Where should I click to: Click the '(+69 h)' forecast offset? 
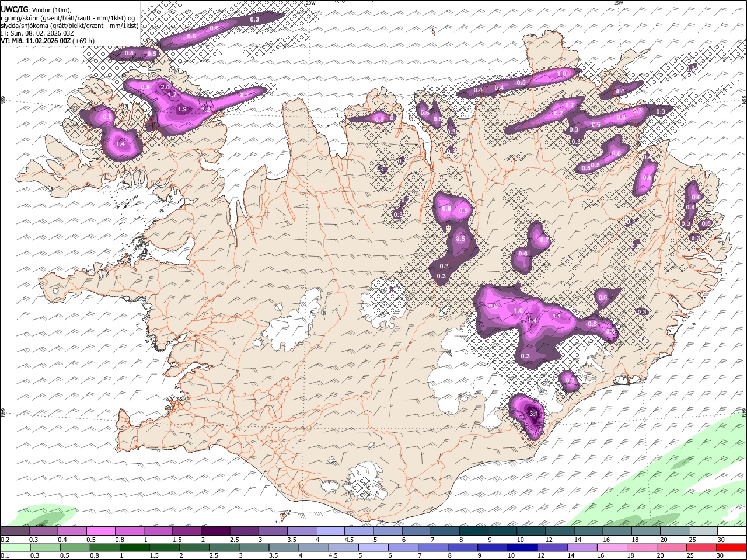84,41
